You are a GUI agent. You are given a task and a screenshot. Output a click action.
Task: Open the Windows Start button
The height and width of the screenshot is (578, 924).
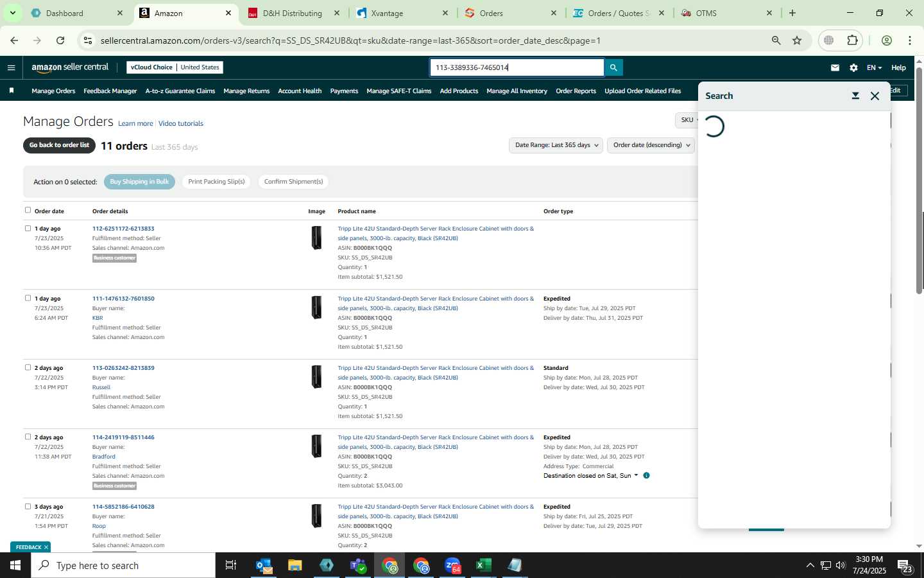[x=15, y=565]
